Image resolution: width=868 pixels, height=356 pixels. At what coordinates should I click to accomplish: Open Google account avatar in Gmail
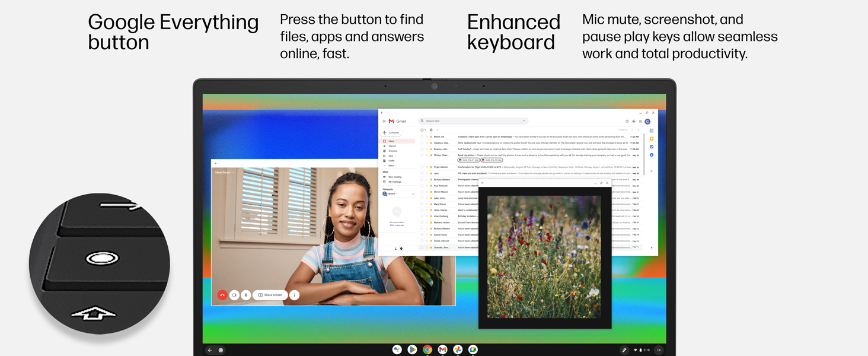647,122
